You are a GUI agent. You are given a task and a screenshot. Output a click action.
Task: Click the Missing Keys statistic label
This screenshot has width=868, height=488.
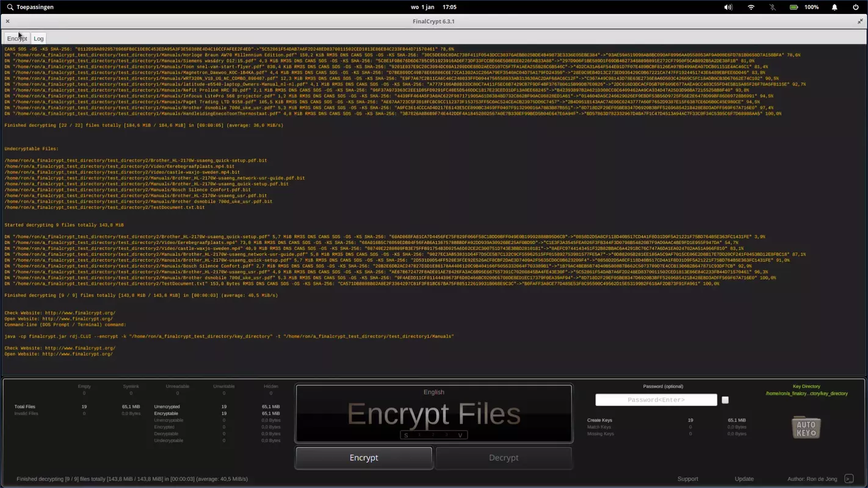tap(601, 434)
